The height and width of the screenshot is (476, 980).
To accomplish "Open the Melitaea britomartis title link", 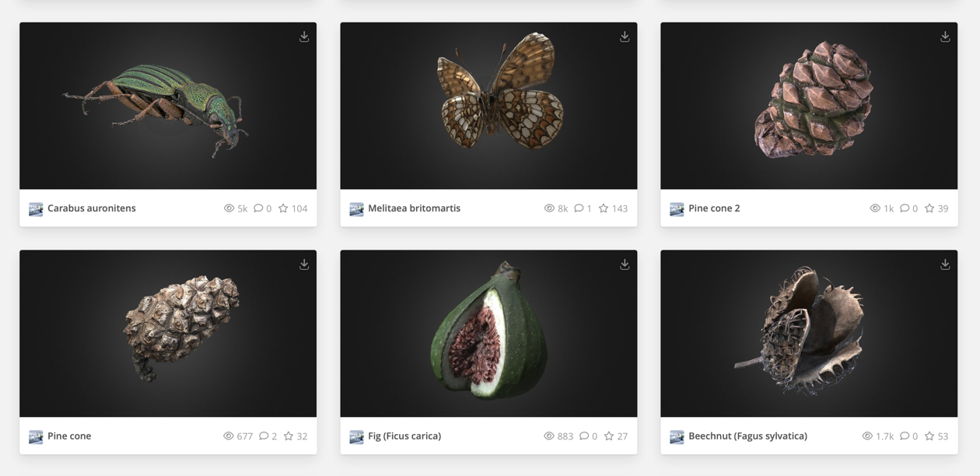I will (414, 208).
